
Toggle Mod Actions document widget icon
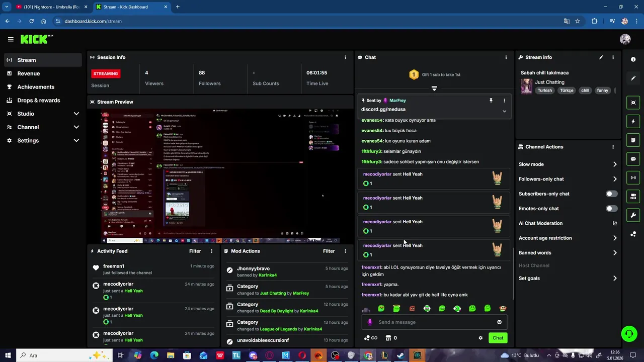tap(633, 140)
